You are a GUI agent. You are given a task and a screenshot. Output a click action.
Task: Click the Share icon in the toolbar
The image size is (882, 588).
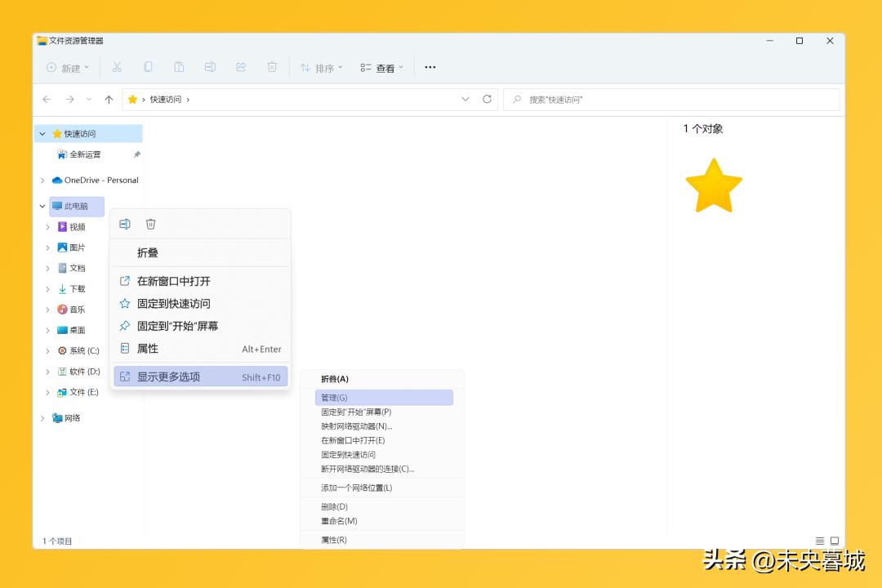[x=241, y=66]
